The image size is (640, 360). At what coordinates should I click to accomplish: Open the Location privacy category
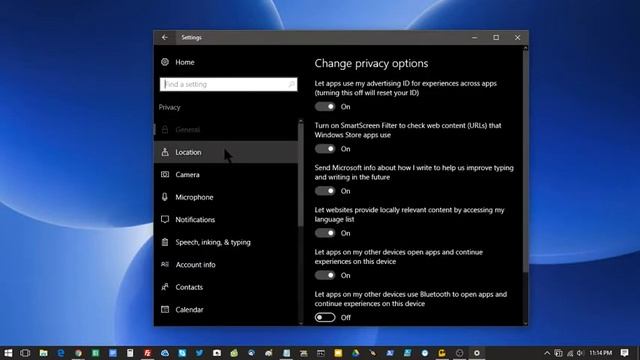[226, 152]
